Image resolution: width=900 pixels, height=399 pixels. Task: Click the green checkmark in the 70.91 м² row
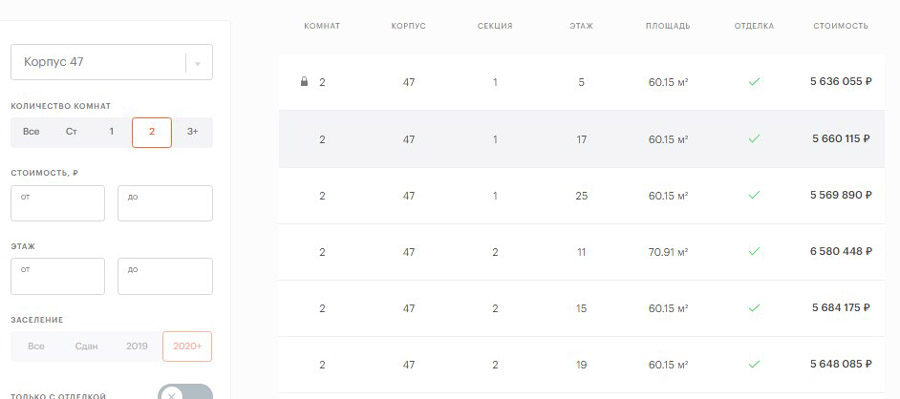click(x=754, y=251)
